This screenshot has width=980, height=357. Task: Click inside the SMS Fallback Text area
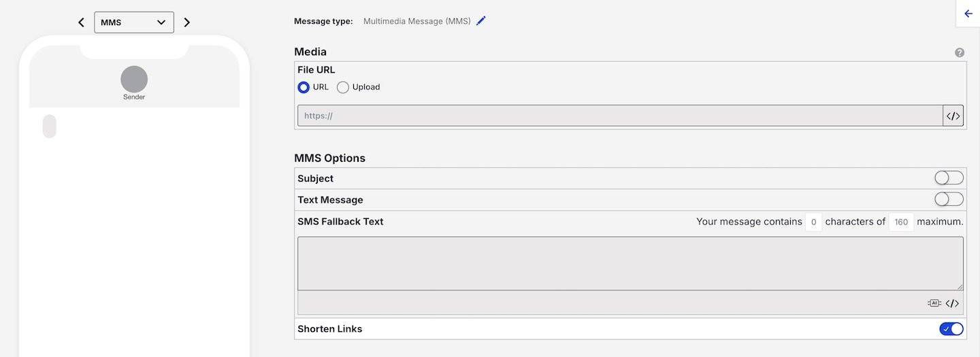click(x=630, y=263)
